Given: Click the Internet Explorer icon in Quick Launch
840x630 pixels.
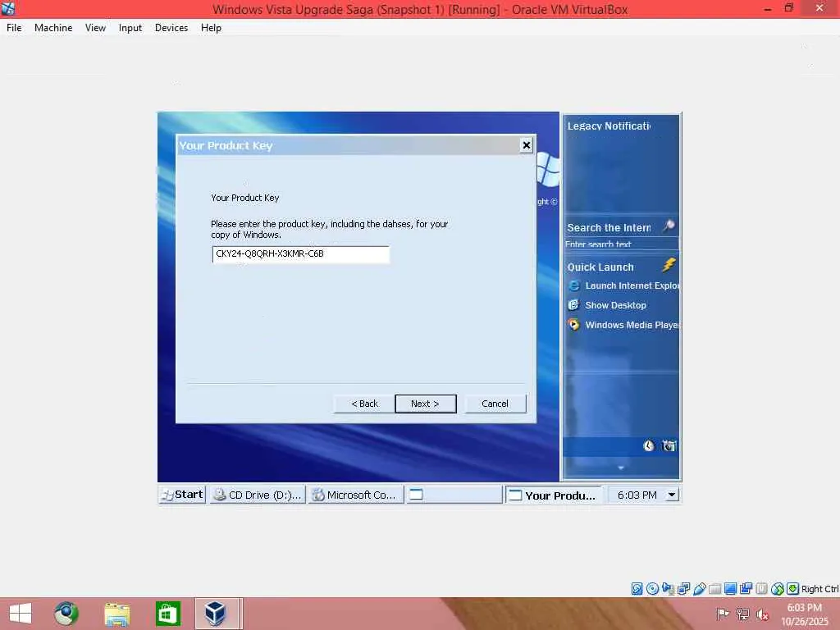Looking at the screenshot, I should point(573,285).
